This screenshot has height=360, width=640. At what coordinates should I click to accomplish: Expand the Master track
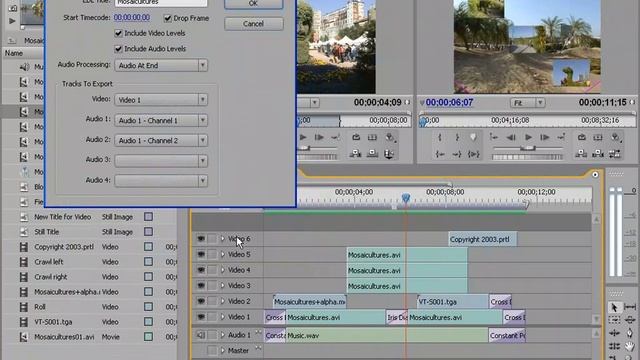222,351
